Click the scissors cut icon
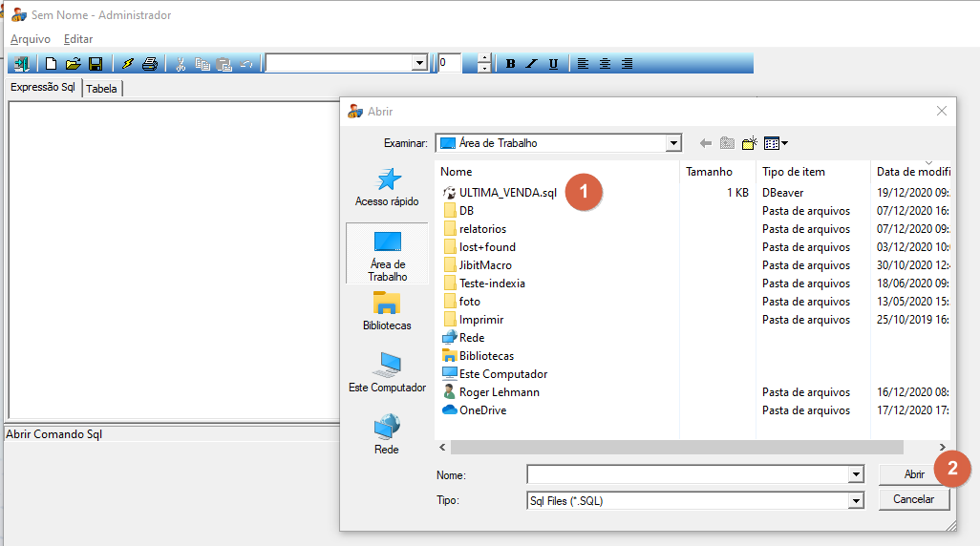Image resolution: width=980 pixels, height=546 pixels. click(181, 64)
